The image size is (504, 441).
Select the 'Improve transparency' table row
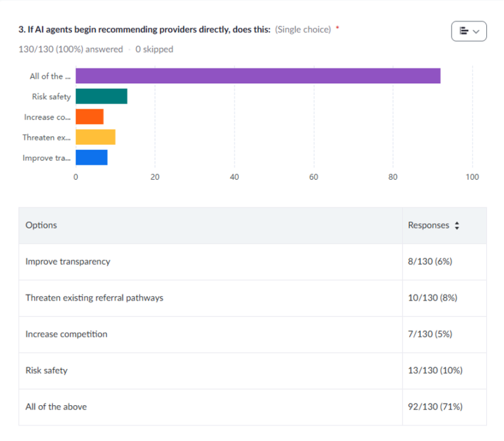tap(68, 262)
